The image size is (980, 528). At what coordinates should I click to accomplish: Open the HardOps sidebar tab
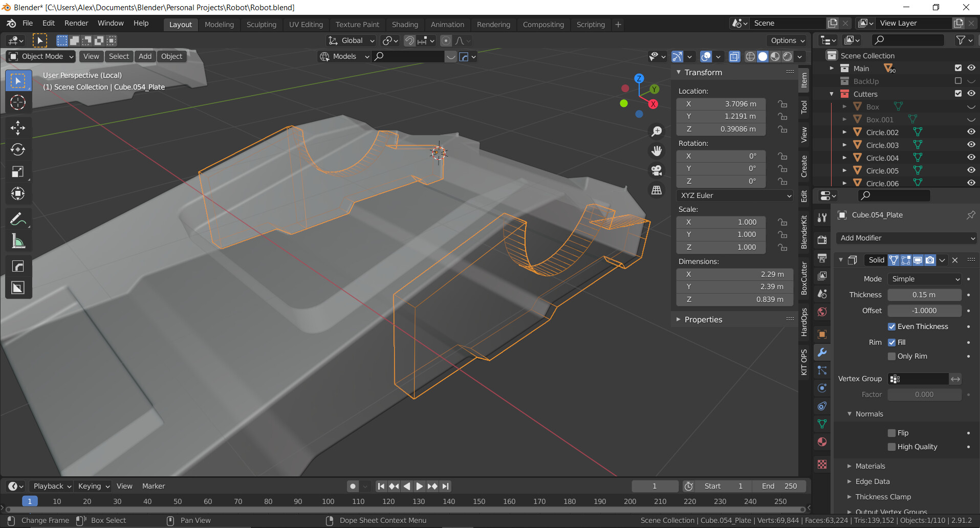pos(804,322)
